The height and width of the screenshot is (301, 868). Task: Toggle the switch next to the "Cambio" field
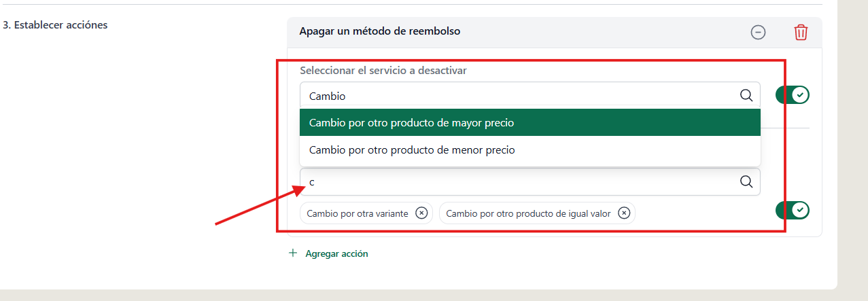tap(793, 95)
